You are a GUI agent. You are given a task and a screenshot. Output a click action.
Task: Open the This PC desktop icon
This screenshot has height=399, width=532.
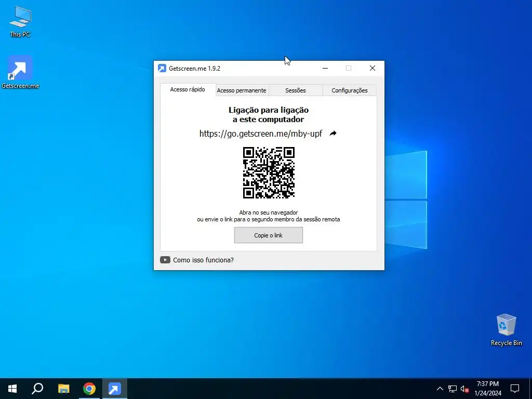coord(20,22)
